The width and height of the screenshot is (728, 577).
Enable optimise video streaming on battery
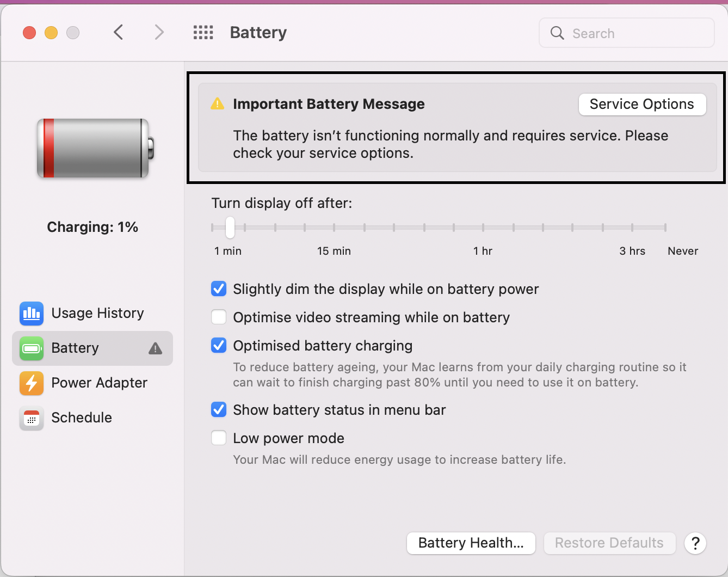point(219,317)
